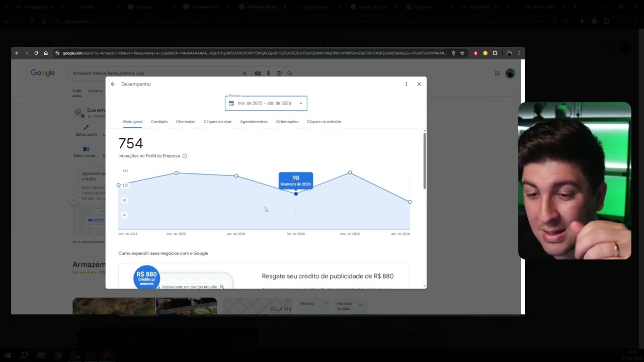Click the Horário chip
This screenshot has height=362, width=644.
coord(313,304)
